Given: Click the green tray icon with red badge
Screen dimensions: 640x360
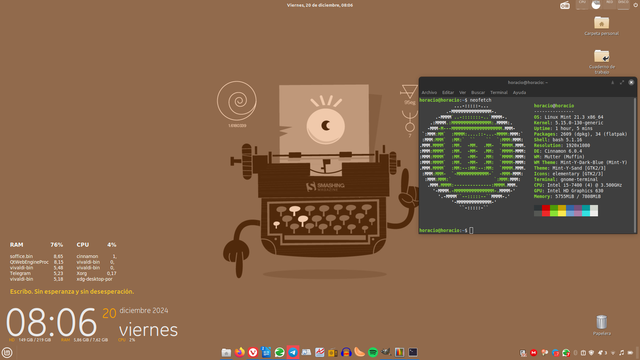Looking at the screenshot, I should [566, 353].
